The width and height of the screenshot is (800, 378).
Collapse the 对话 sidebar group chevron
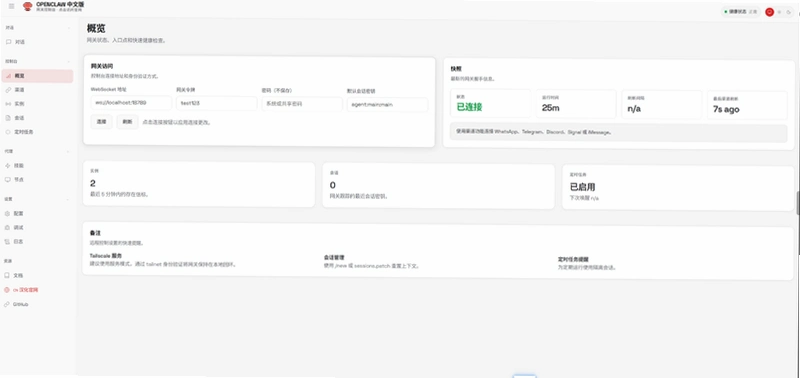69,28
